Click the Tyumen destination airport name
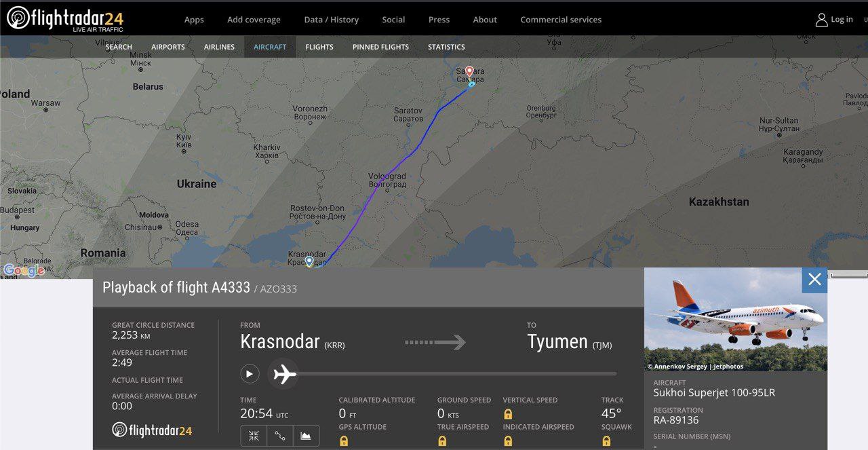Screen dimensions: 868x450 click(559, 341)
